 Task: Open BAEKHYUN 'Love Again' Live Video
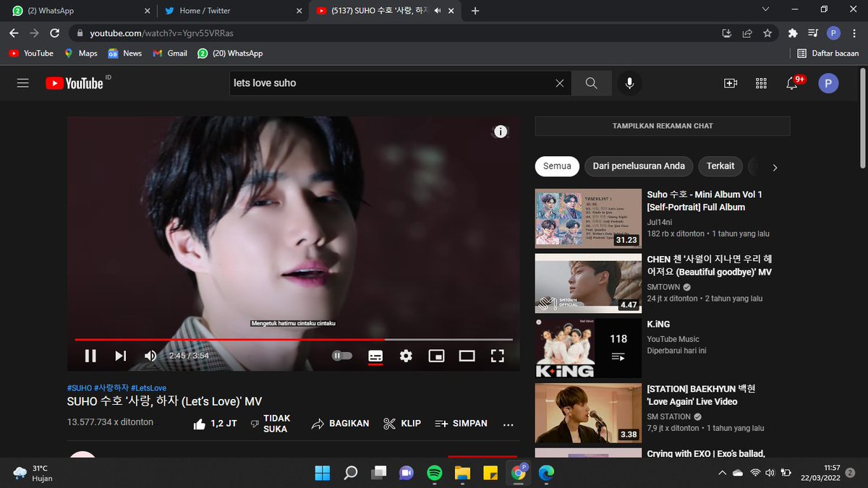[700, 395]
